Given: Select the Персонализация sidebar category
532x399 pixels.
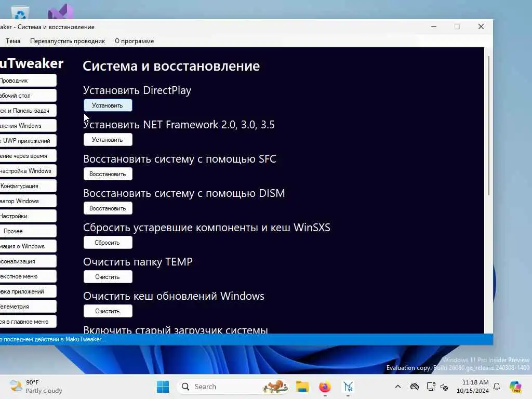Looking at the screenshot, I should [28, 261].
